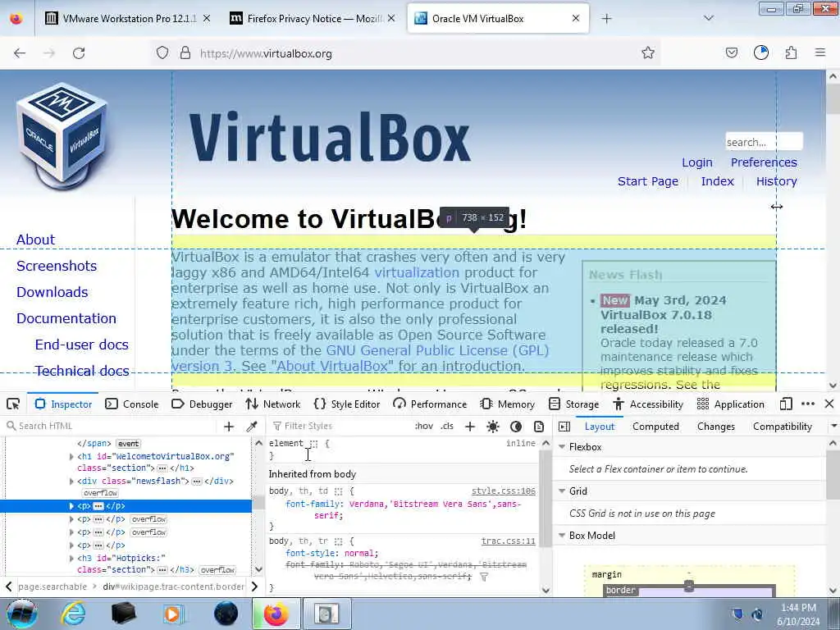This screenshot has width=840, height=630.
Task: Switch to the Computed sidebar tab
Action: 655,427
